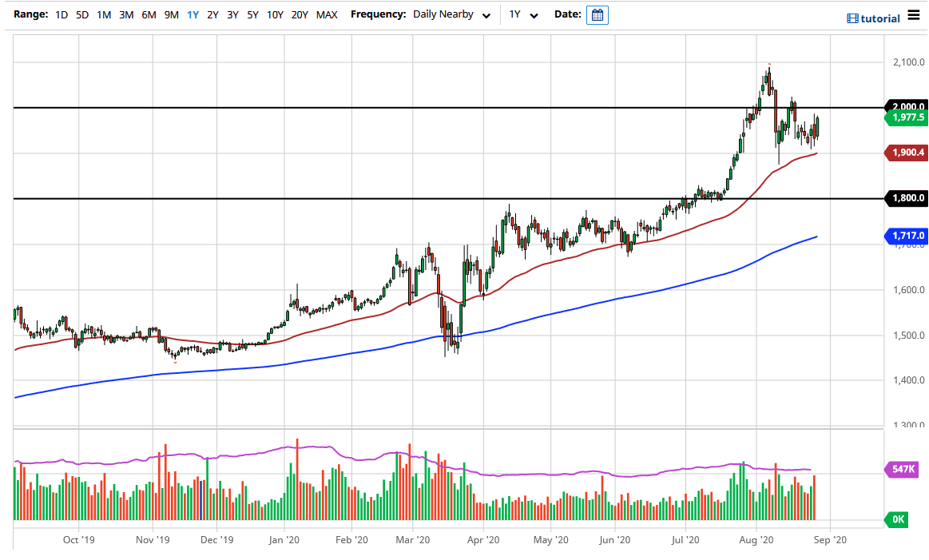
Task: Open the Date calendar picker icon
Action: (x=597, y=15)
